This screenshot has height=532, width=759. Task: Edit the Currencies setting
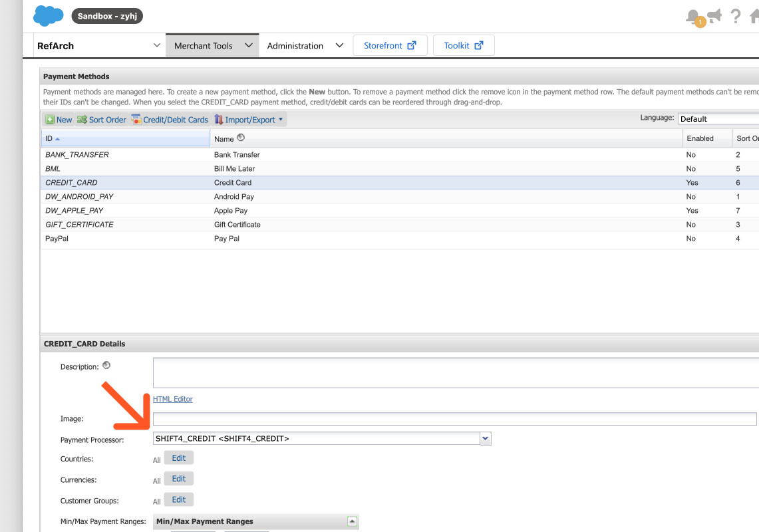[179, 479]
